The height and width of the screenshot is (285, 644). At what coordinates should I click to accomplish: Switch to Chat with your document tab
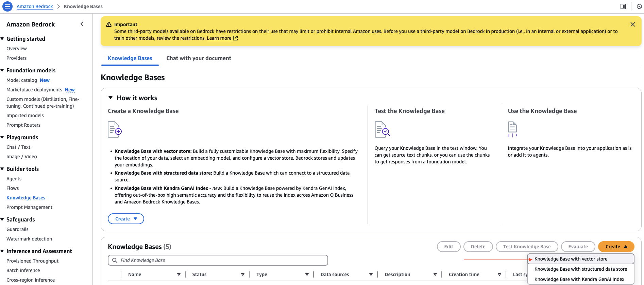199,58
